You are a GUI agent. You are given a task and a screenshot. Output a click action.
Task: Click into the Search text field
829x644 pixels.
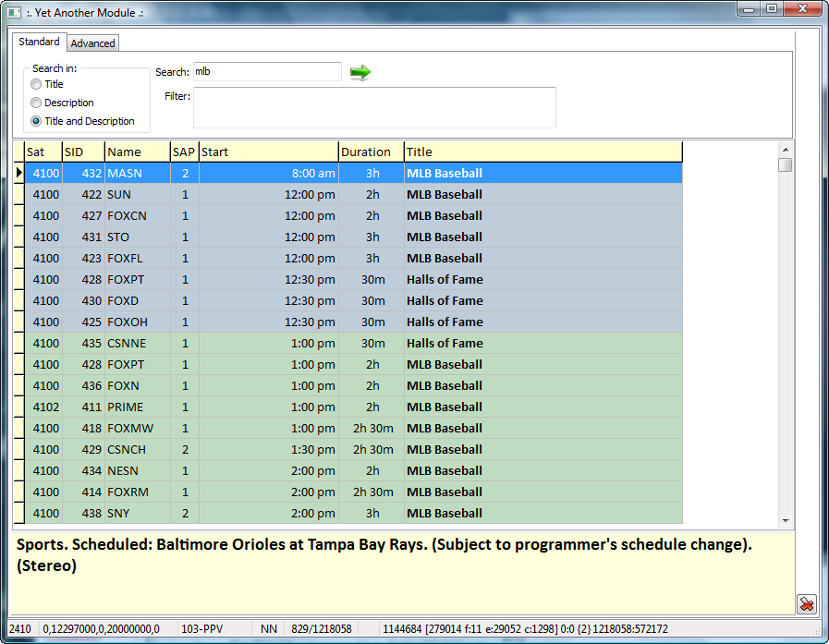[267, 71]
